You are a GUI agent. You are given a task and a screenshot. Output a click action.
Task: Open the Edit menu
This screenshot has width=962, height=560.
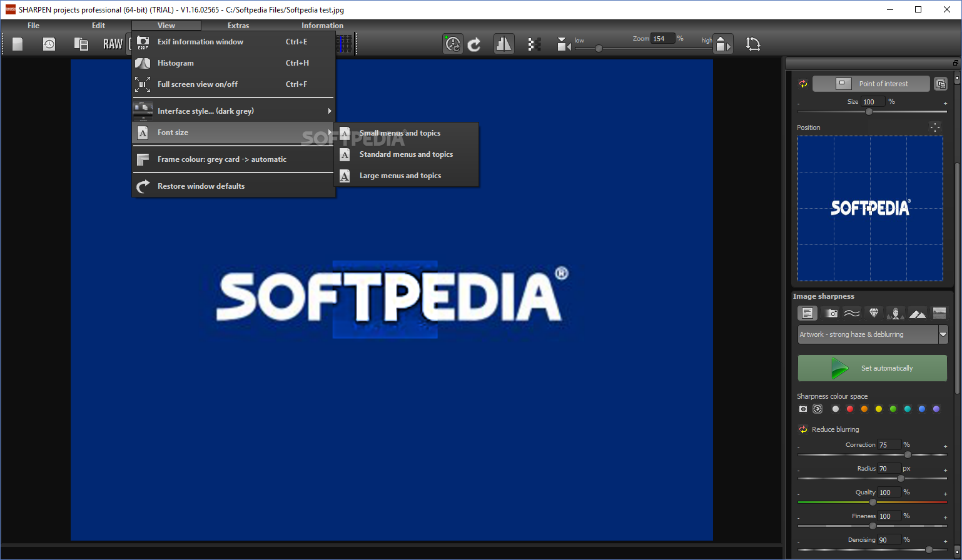point(98,26)
